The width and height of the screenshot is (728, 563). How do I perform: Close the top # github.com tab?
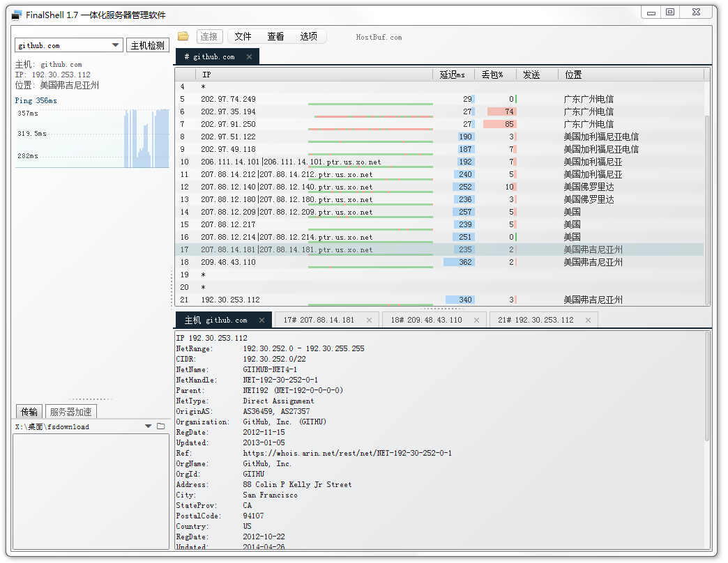point(249,56)
